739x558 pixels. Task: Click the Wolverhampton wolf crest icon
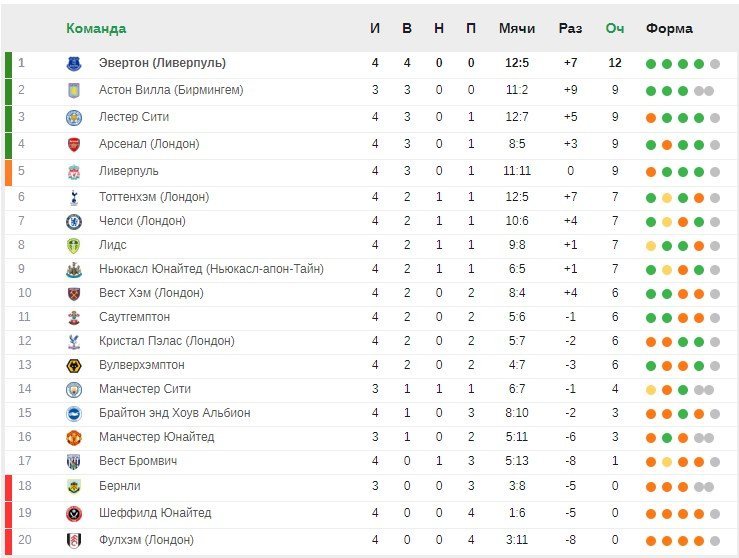(74, 366)
